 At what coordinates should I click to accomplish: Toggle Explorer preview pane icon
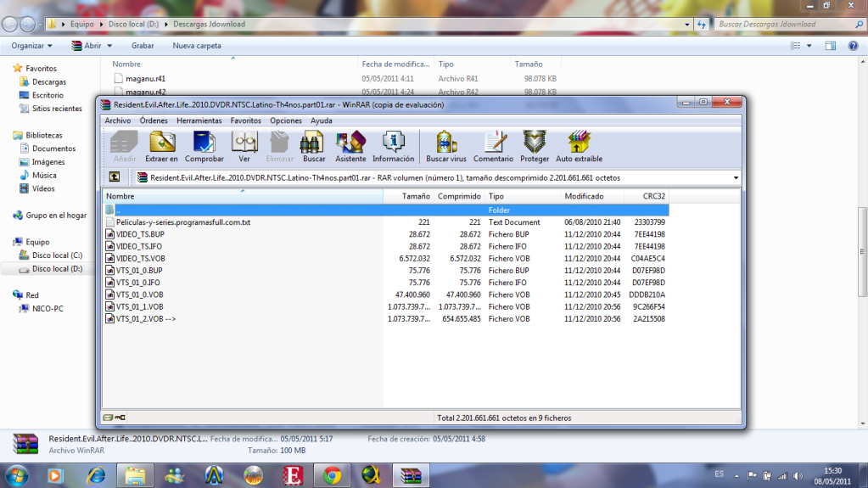coord(831,46)
